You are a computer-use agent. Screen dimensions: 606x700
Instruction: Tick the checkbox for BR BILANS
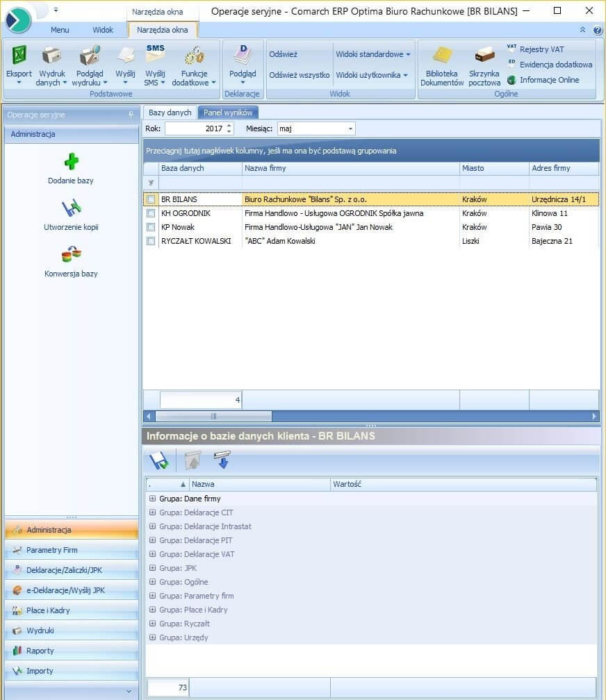151,199
